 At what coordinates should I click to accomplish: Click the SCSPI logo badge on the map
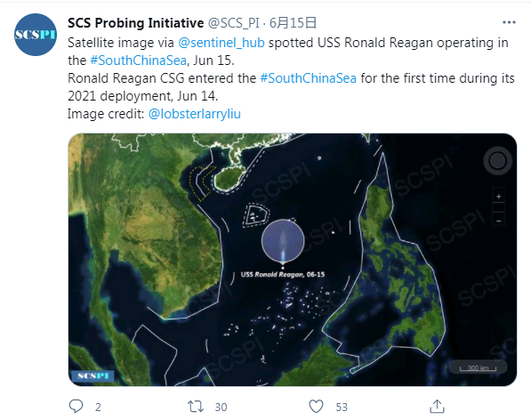[93, 376]
